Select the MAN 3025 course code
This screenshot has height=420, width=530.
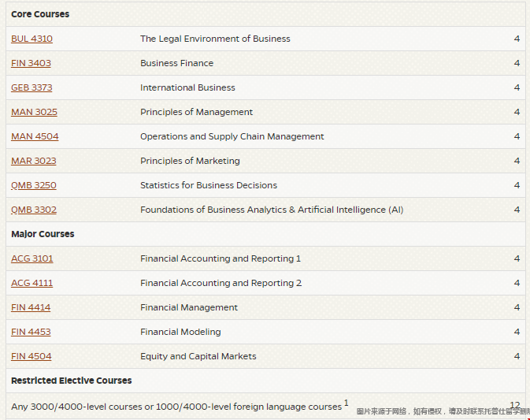pos(34,112)
